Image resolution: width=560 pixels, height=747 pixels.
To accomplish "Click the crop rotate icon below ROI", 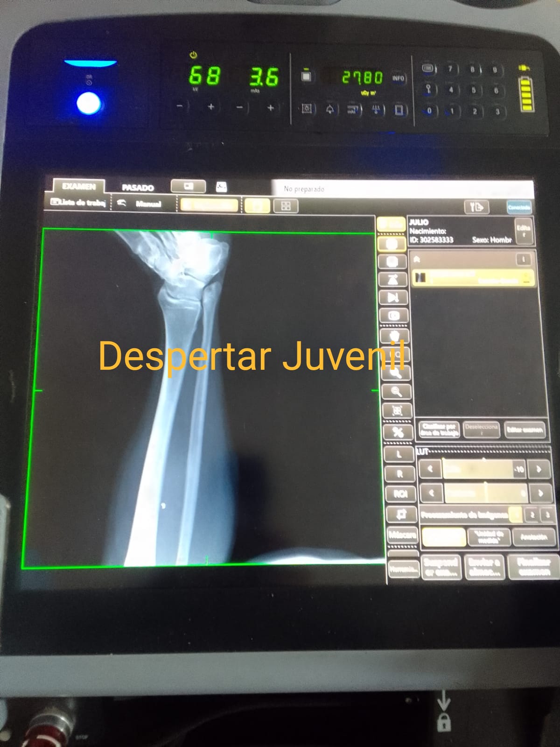I will 400,514.
